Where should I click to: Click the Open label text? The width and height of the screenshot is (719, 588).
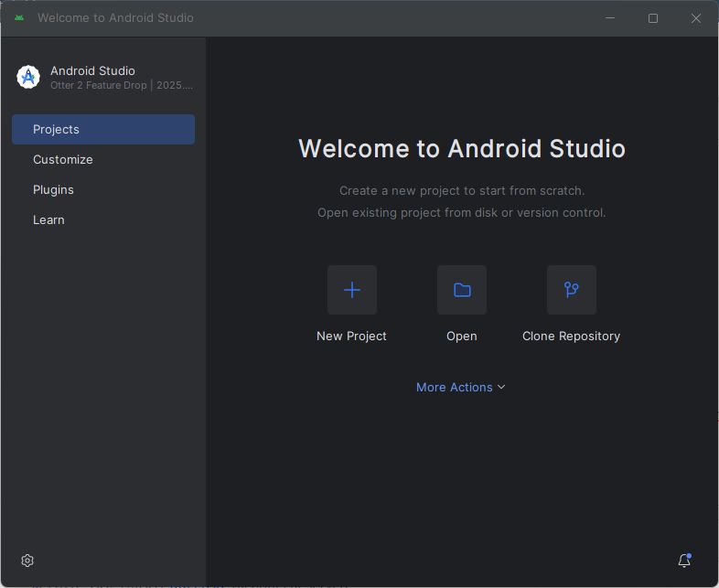[x=462, y=336]
